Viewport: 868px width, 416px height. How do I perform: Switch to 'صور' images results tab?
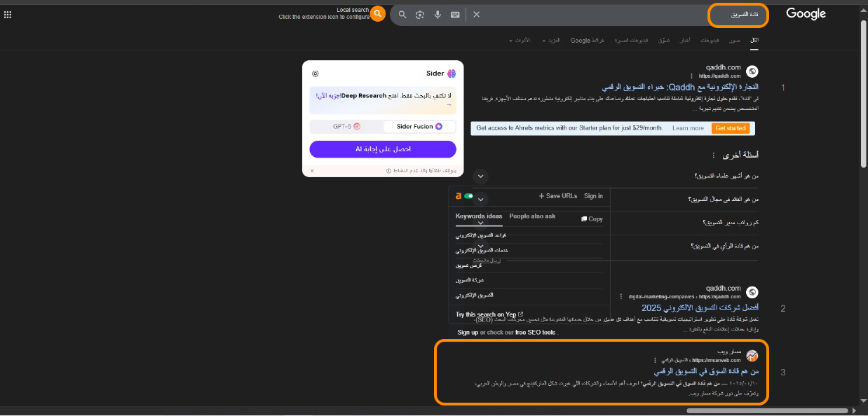point(734,41)
